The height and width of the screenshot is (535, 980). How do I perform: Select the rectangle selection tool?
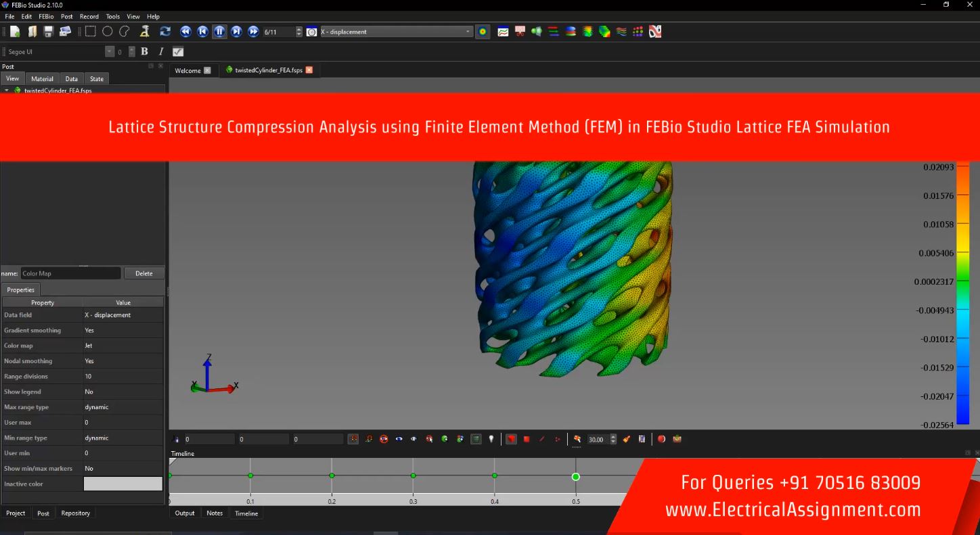pos(90,32)
